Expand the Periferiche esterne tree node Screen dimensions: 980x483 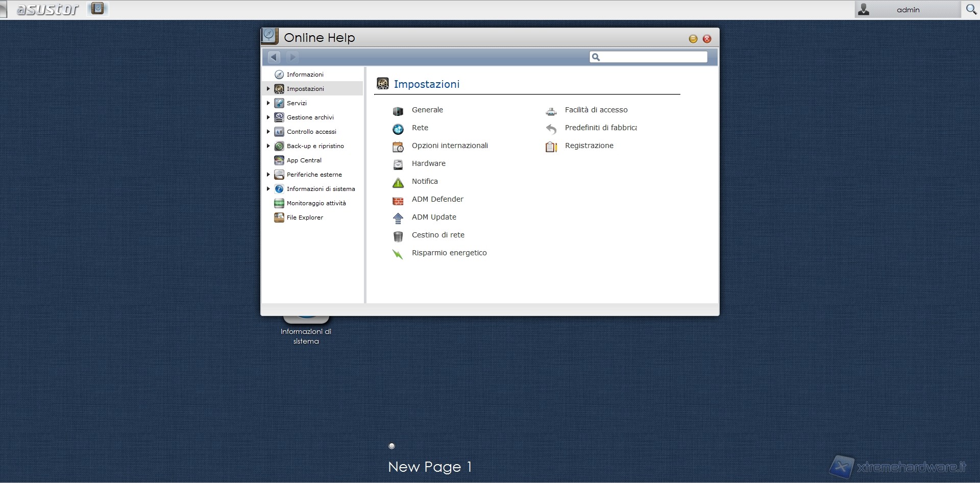point(268,175)
